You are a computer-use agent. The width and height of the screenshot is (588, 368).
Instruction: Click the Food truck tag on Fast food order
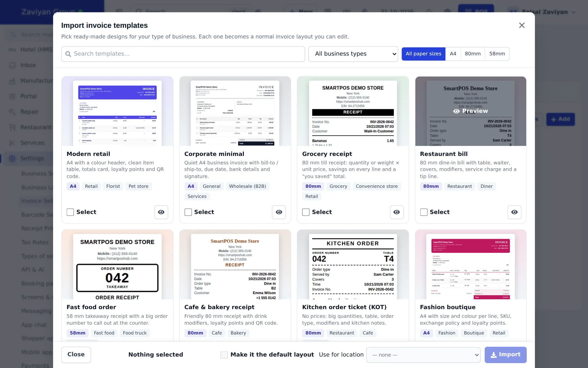pos(135,333)
